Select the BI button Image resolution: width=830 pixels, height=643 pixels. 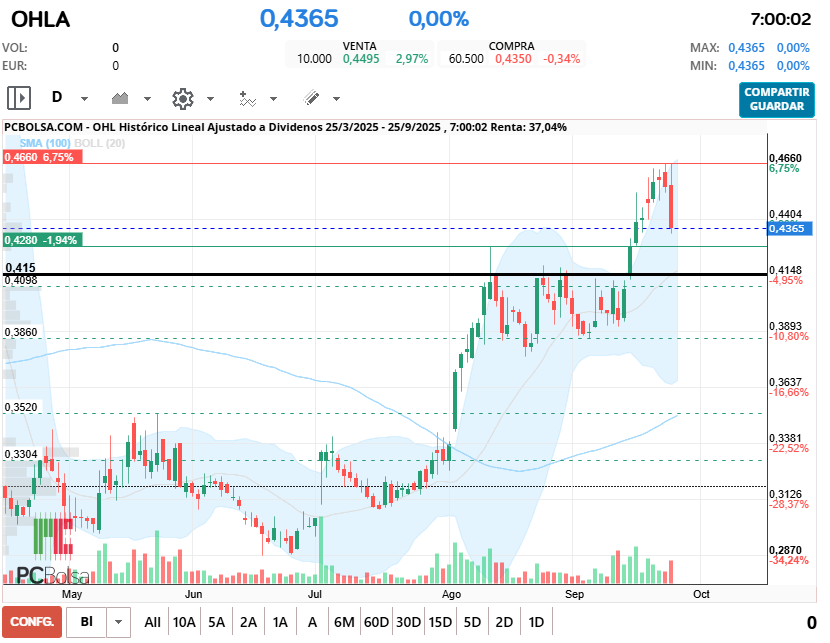(86, 622)
